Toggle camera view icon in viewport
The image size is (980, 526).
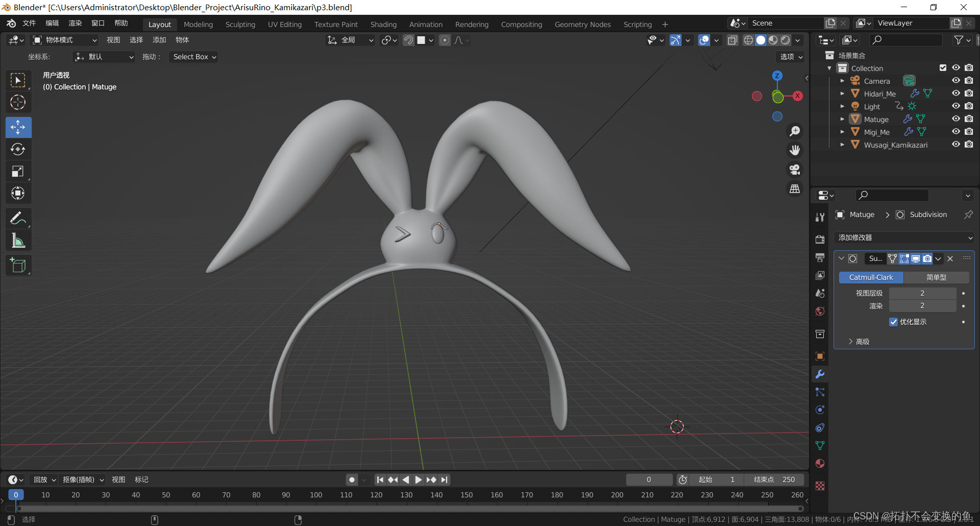point(795,170)
